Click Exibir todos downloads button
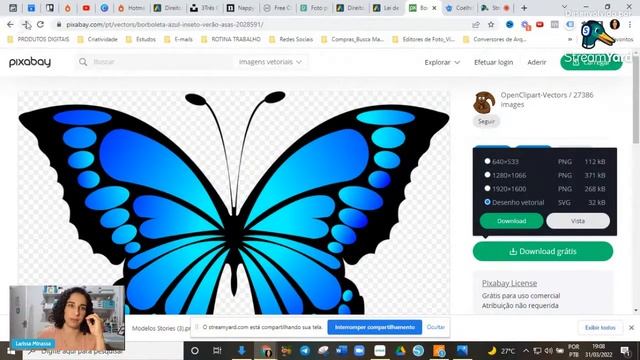Viewport: 640px width, 360px height. [600, 327]
